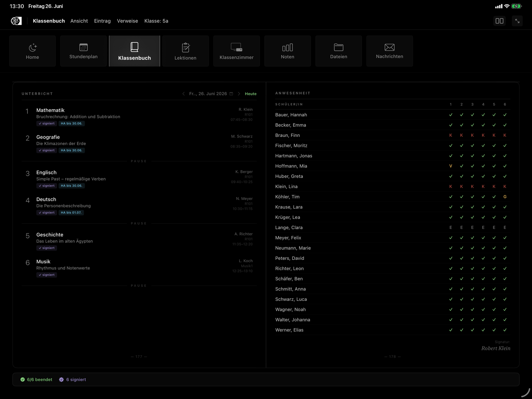Toggle Lange, Clara E mark in period 3

coord(472,228)
